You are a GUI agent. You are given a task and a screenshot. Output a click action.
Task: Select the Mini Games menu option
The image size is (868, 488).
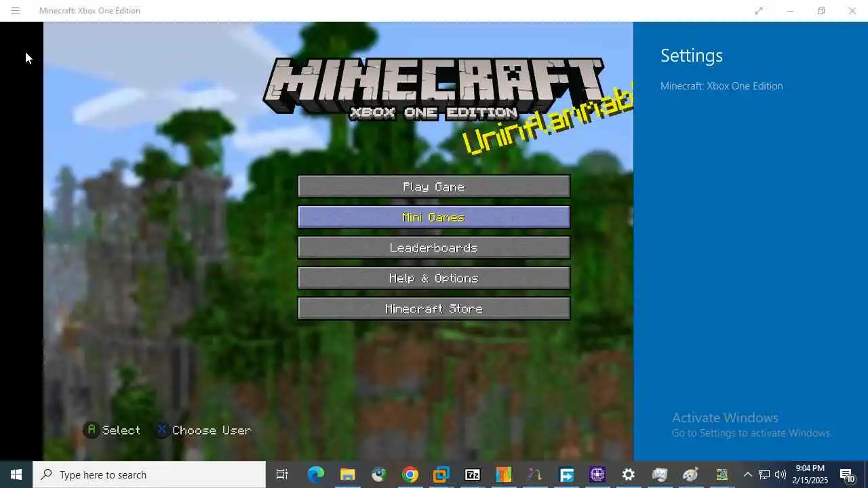click(x=434, y=217)
